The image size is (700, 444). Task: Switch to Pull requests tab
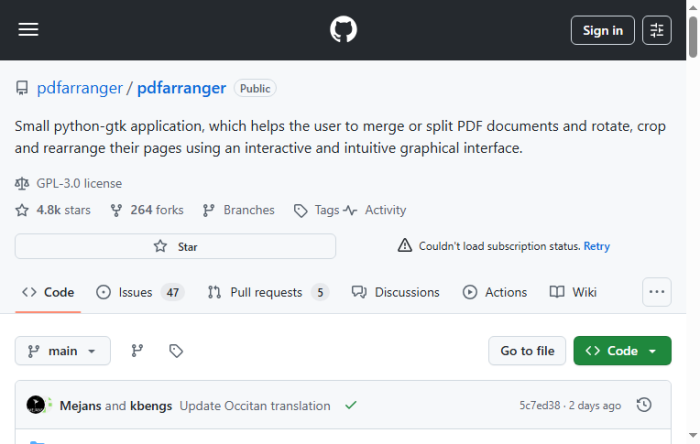tap(268, 292)
